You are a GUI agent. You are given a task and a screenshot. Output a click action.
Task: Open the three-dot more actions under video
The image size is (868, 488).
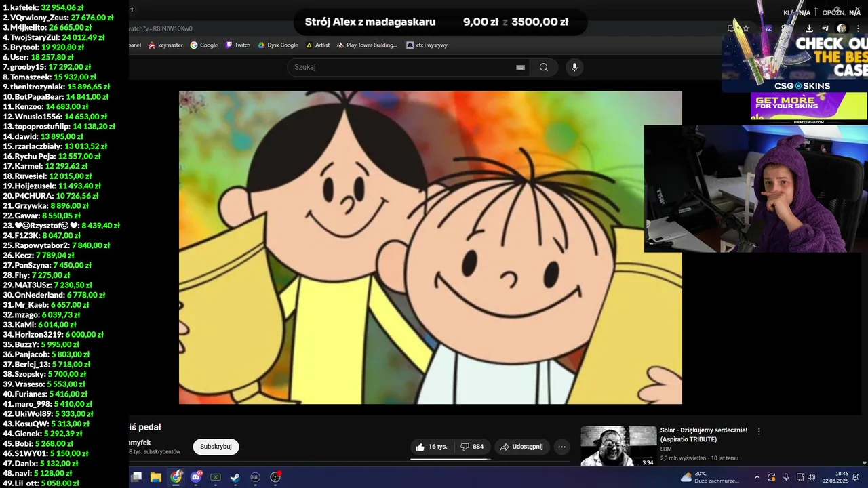(x=561, y=447)
